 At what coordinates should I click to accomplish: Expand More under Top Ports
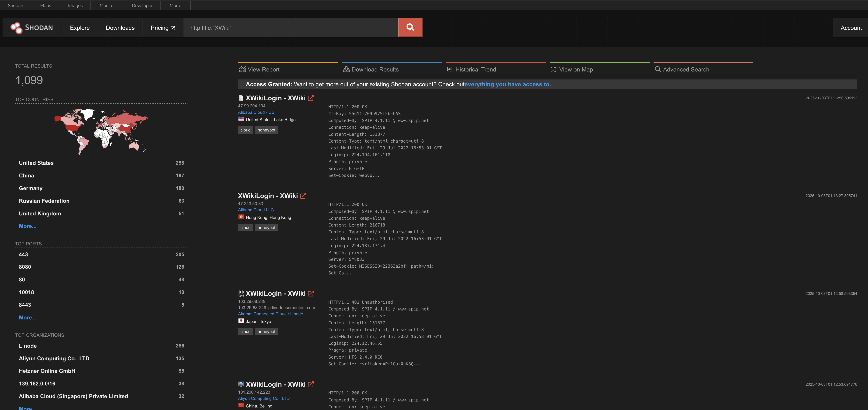point(28,317)
